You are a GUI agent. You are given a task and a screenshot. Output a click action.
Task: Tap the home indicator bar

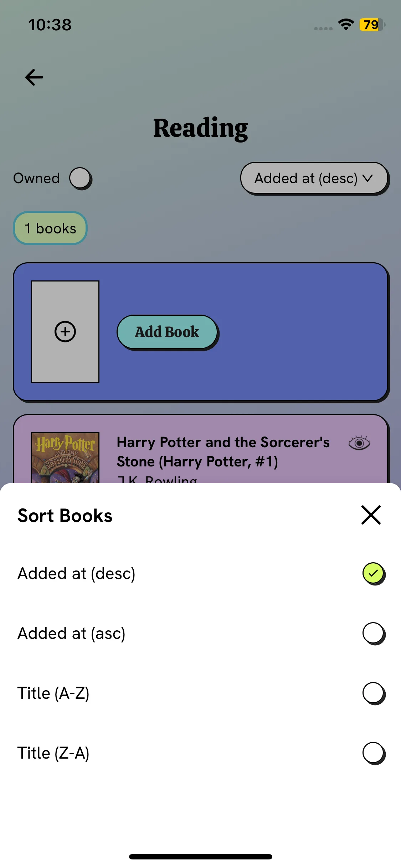[x=201, y=857]
